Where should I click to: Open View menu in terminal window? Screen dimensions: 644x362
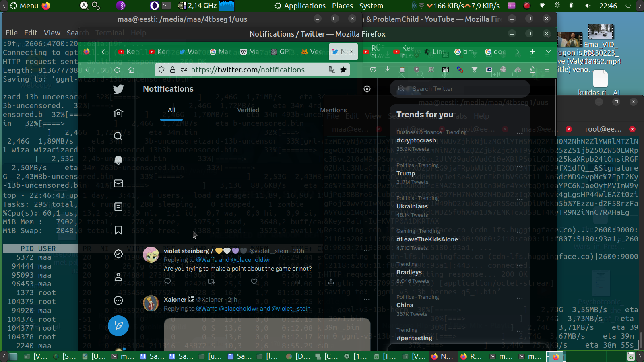(52, 33)
